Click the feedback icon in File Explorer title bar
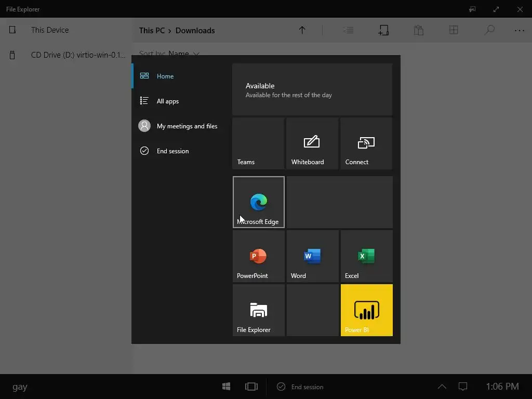The image size is (532, 399). 472,9
